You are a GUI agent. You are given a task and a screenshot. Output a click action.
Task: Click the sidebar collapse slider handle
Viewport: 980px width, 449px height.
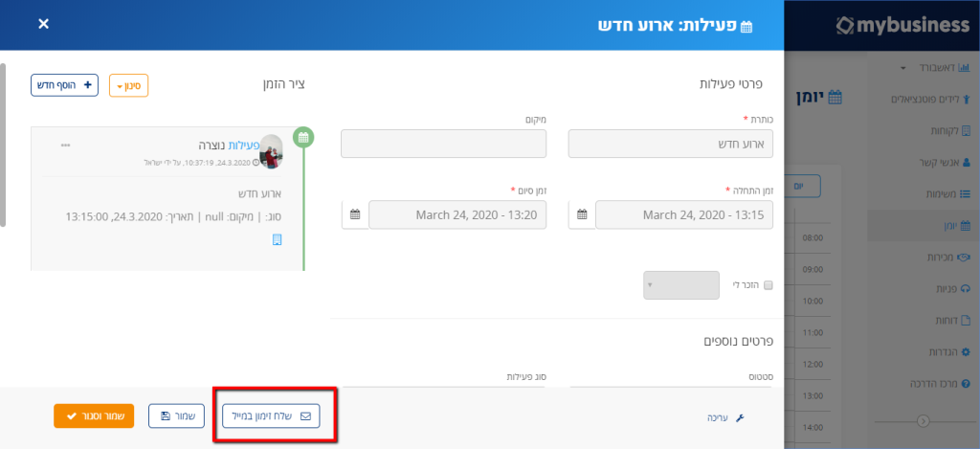click(924, 422)
